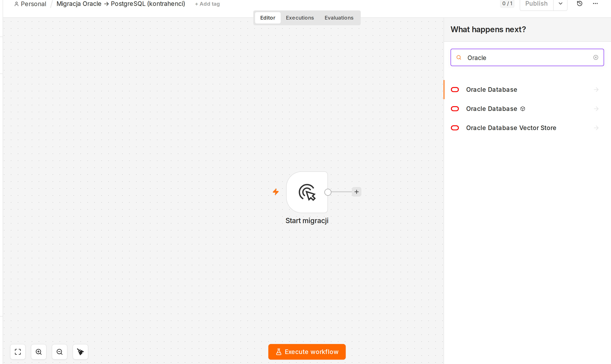
Task: Clear the Oracle search field
Action: coord(596,57)
